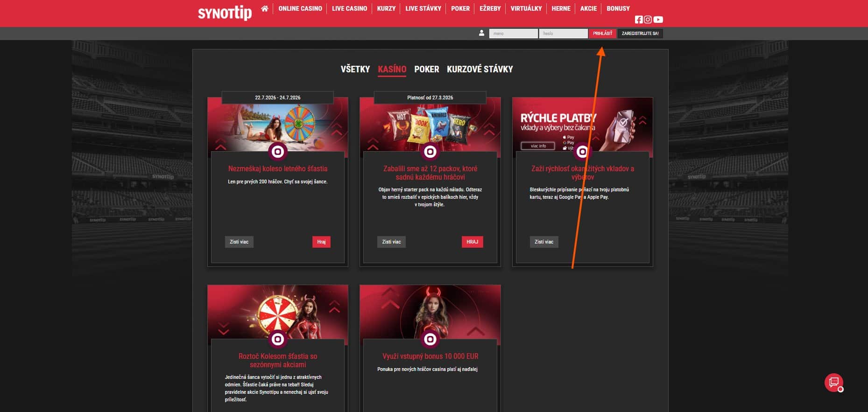Click 'Objav herný starter pack' description
Screen dimensions: 868x412
[x=430, y=197]
